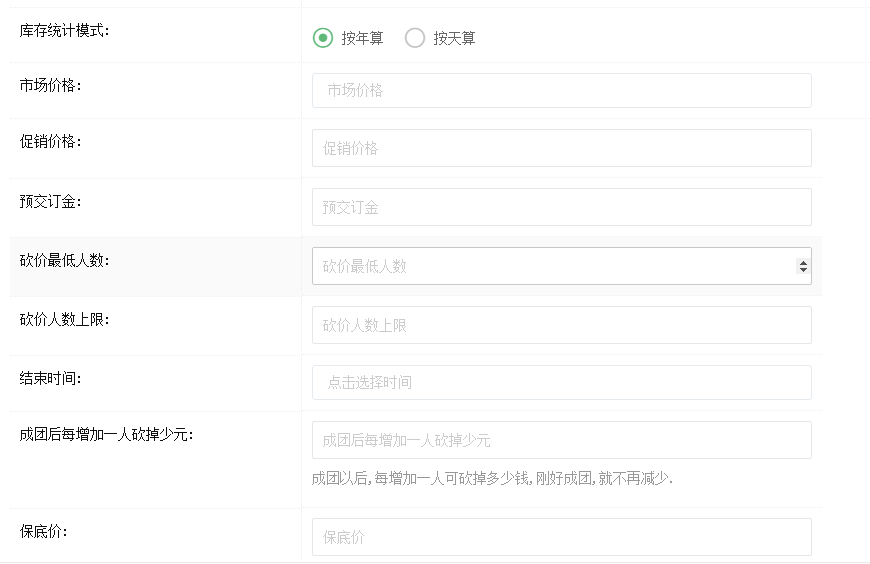Open the 点击选择时间 date picker field
Viewport: 870px width, 564px height.
(561, 382)
